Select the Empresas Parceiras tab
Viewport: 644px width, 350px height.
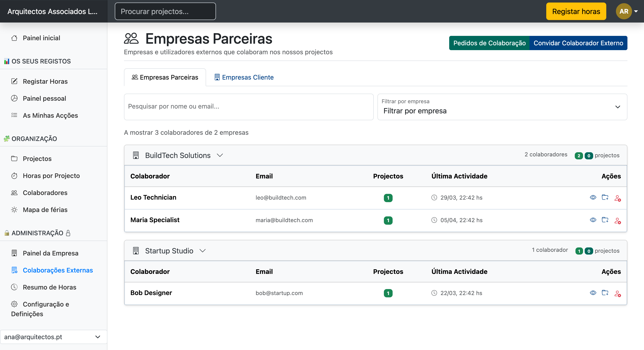click(165, 77)
